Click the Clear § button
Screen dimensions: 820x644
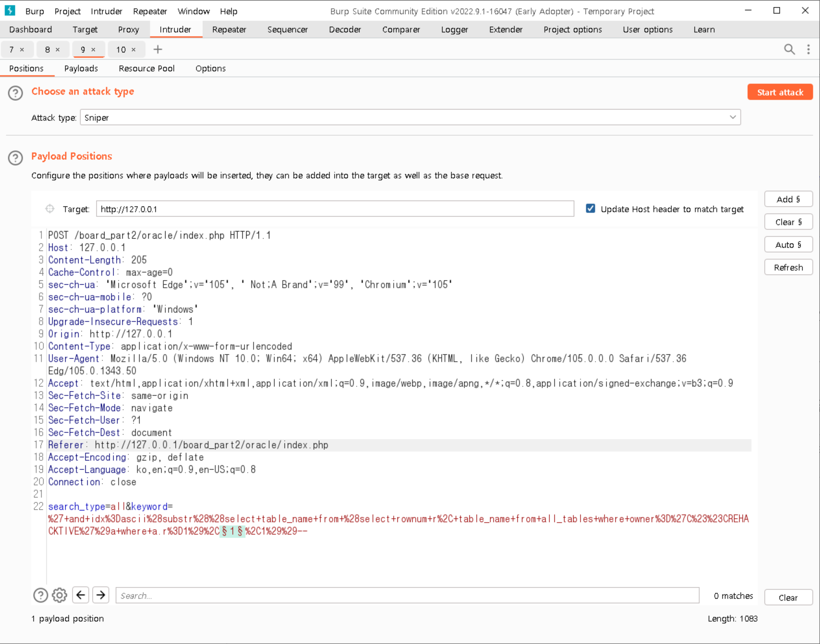[x=788, y=222]
